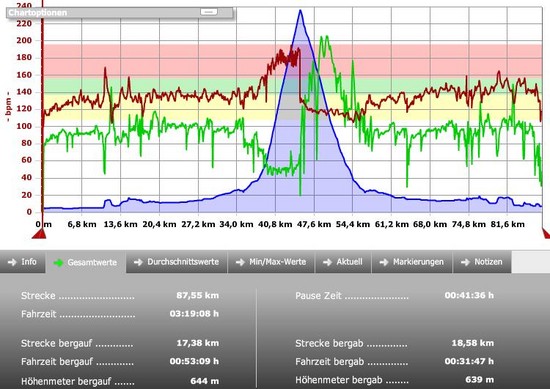Click the arrow icon beside Markierungen

tap(384, 262)
